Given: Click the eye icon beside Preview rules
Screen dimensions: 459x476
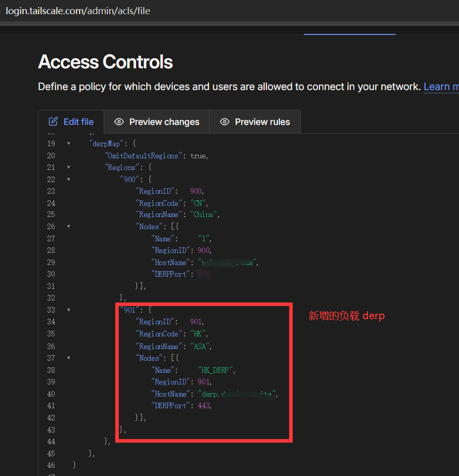Looking at the screenshot, I should (224, 122).
